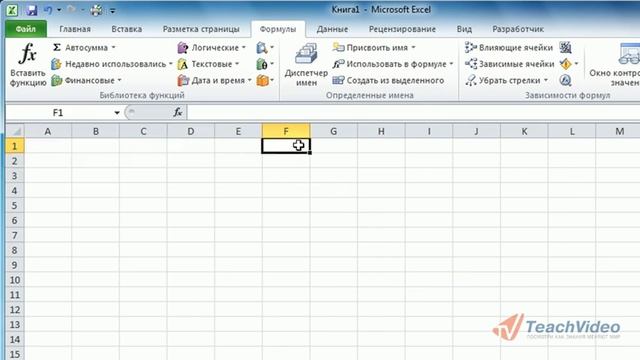Image resolution: width=640 pixels, height=360 pixels.
Task: Click the AutoSum sigma icon
Action: [57, 48]
